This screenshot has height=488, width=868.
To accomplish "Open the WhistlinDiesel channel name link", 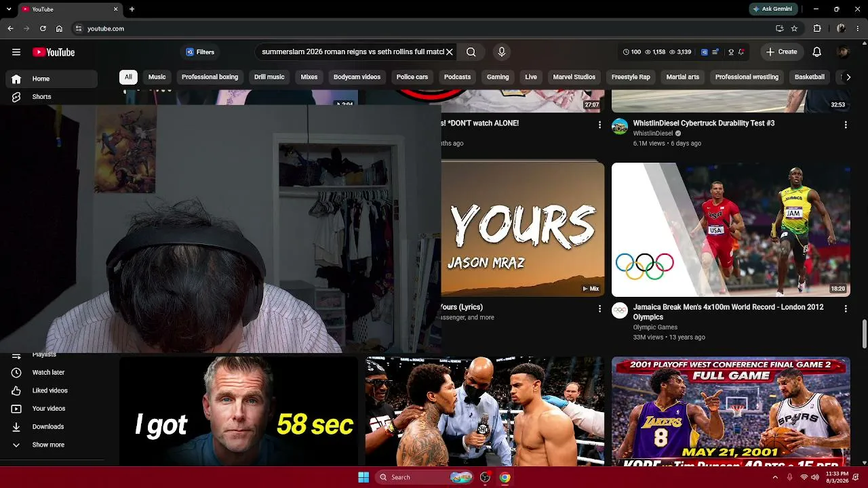I will [x=653, y=134].
